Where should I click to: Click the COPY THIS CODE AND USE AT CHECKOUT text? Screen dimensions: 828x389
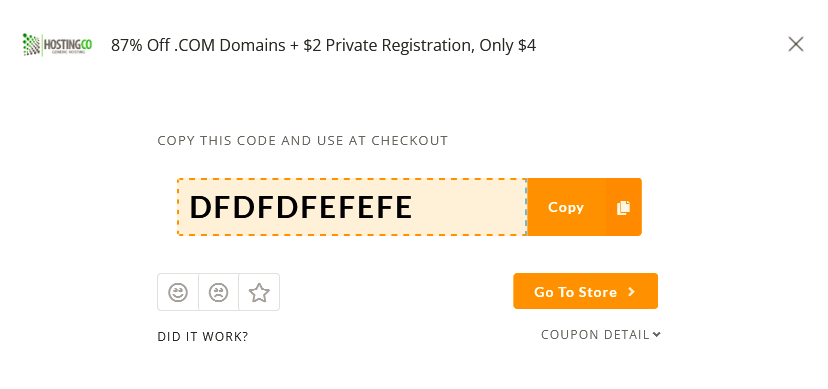pos(303,140)
